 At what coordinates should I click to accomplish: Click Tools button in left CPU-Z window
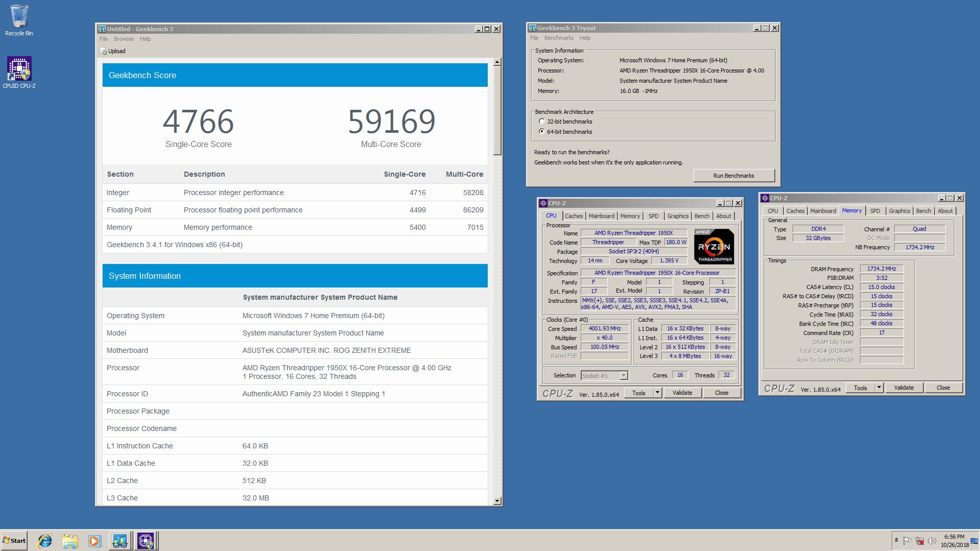639,393
